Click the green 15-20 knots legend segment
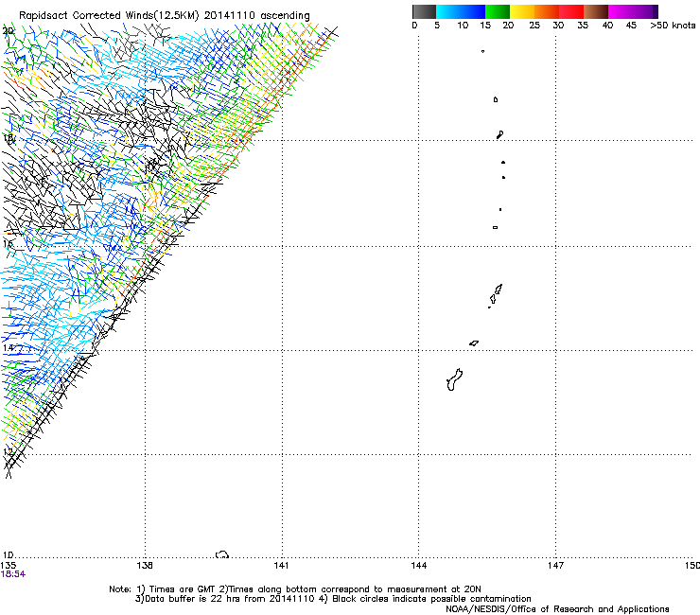The height and width of the screenshot is (615, 700). pos(498,11)
